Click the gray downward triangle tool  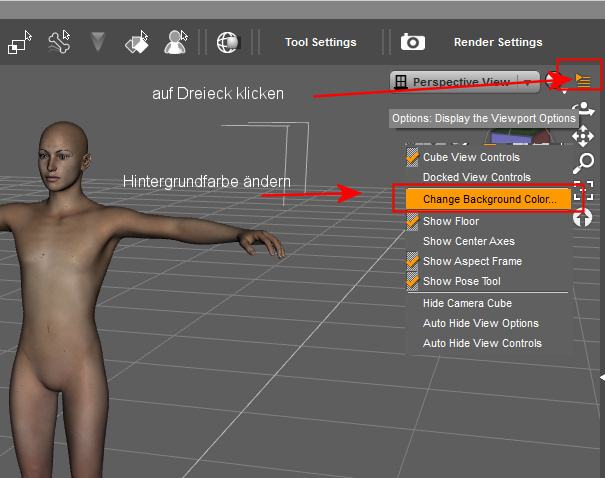[x=98, y=42]
